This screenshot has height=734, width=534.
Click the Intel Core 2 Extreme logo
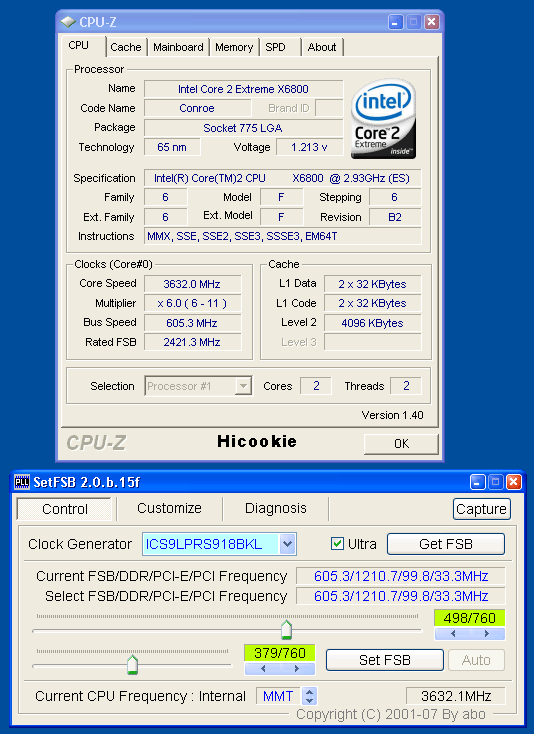[383, 118]
